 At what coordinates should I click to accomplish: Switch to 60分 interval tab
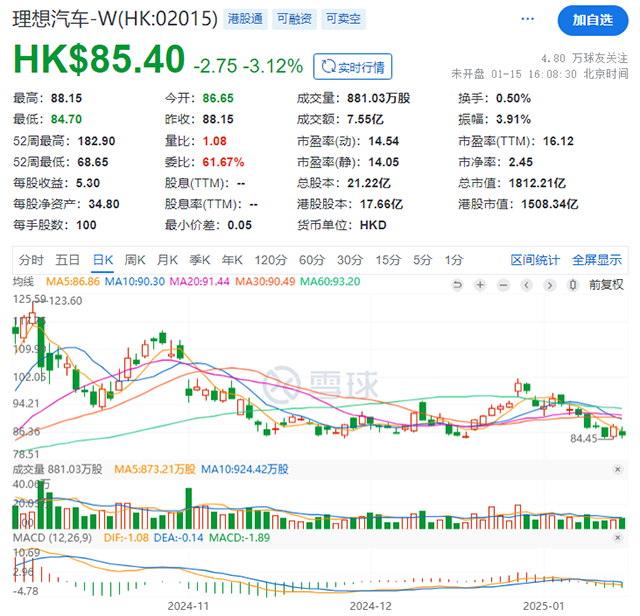312,260
